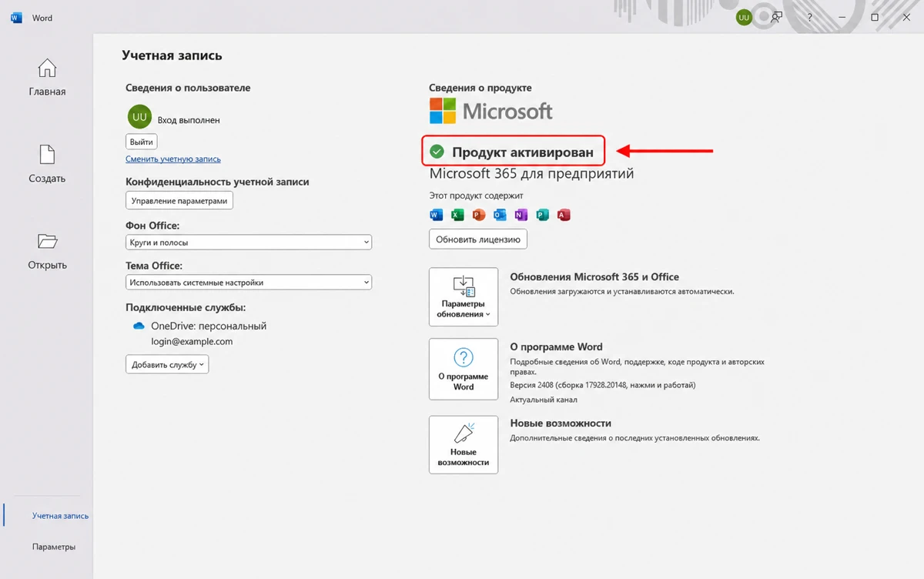Click the help question mark in title bar
Screen dimensions: 924x579
pos(809,17)
